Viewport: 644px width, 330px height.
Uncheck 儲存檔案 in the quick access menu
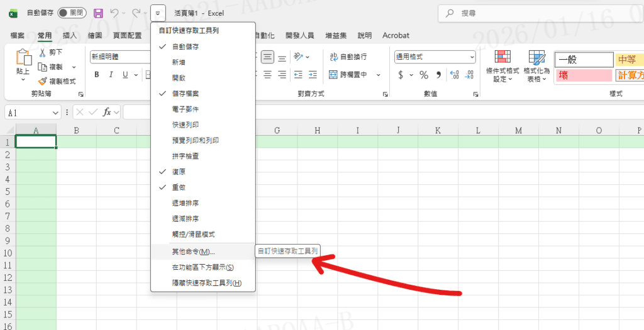(x=186, y=94)
